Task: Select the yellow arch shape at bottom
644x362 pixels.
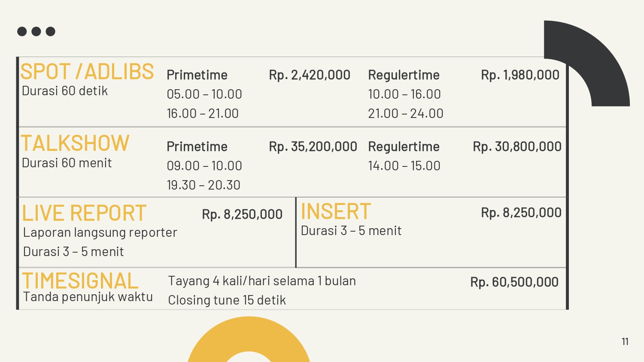Action: [x=249, y=339]
